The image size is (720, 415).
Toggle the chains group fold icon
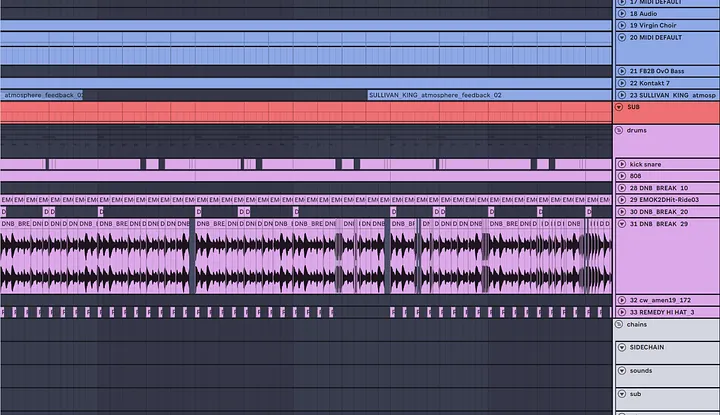pyautogui.click(x=619, y=325)
